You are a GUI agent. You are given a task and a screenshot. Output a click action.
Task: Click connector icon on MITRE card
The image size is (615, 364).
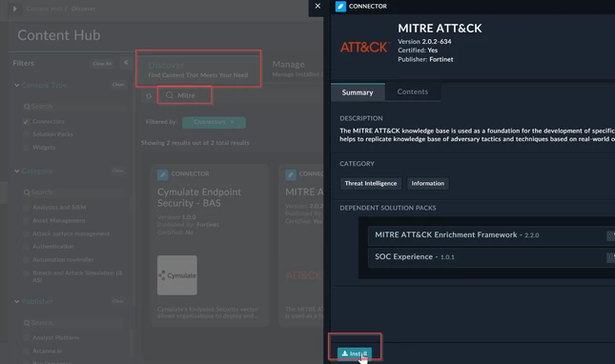[x=291, y=174]
